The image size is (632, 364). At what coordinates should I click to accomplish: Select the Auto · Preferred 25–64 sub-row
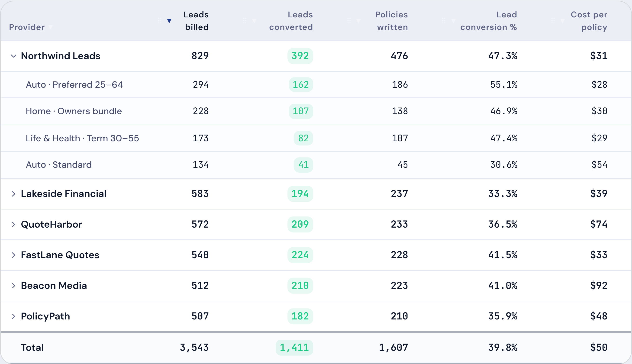tap(316, 84)
